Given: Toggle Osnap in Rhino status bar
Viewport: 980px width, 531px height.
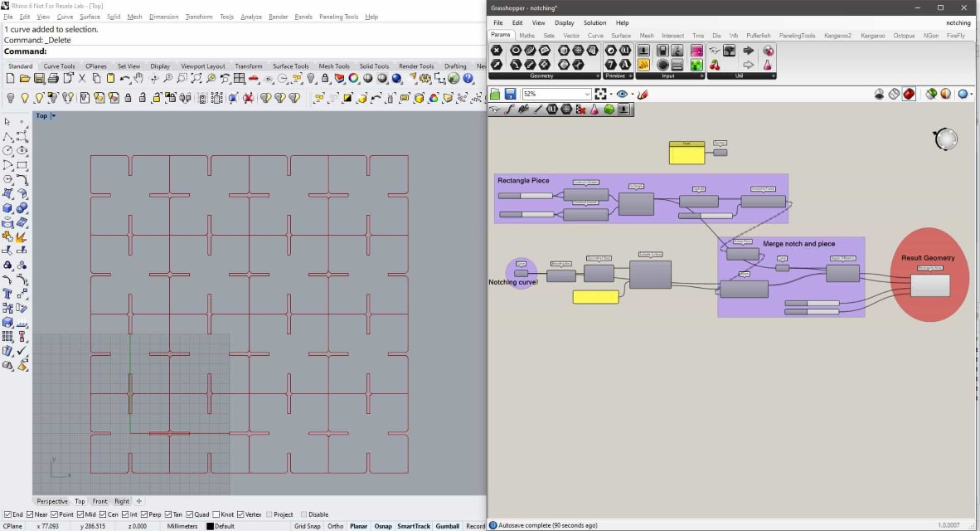Looking at the screenshot, I should pos(382,526).
